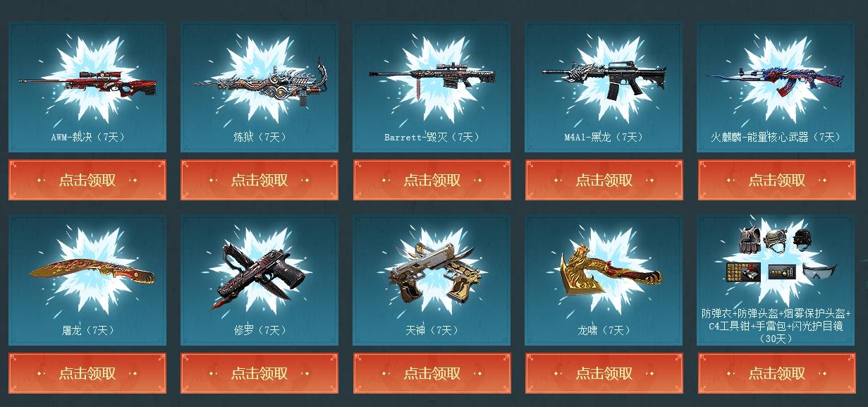This screenshot has height=407, width=868.
Task: Claim the 龙啸 axe reward
Action: click(x=604, y=373)
